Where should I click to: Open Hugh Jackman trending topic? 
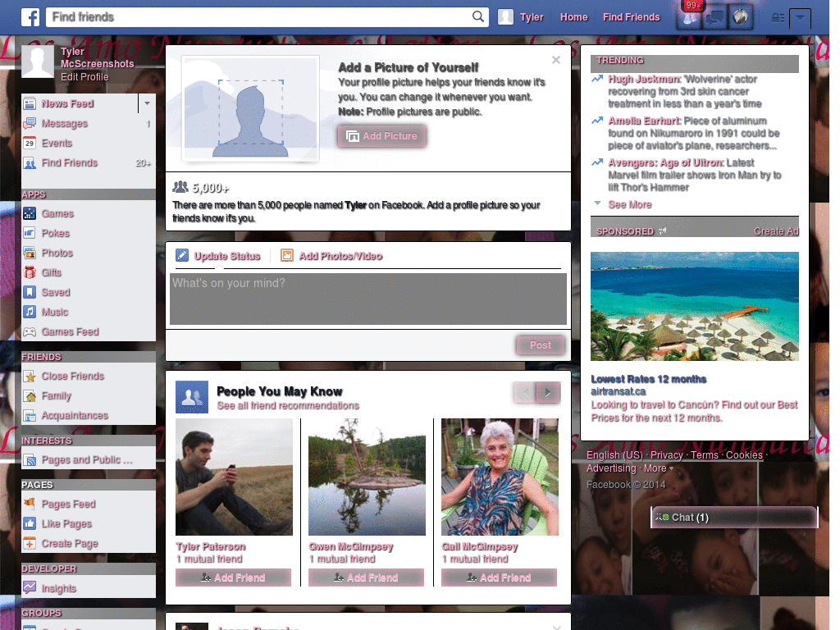coord(645,80)
